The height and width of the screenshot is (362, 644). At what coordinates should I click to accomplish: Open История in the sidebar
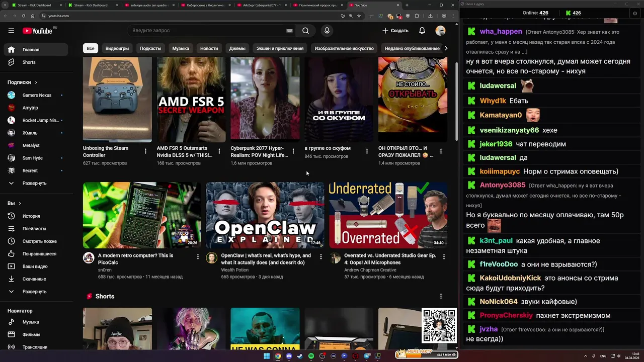click(x=35, y=216)
